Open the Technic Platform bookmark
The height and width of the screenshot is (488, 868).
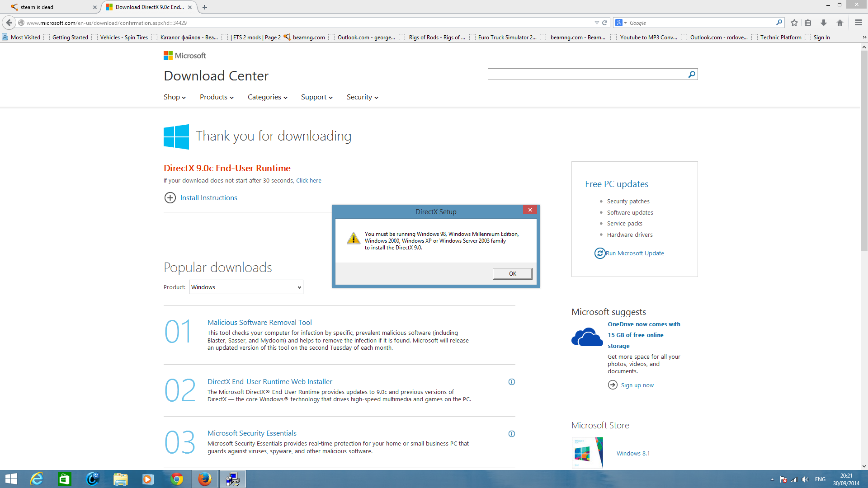pos(776,37)
